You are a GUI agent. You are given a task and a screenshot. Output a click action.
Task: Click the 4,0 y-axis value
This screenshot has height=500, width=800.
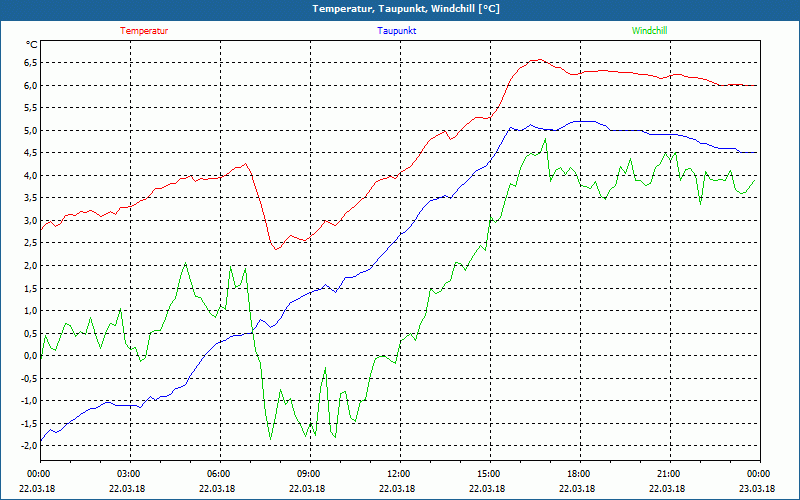(31, 176)
